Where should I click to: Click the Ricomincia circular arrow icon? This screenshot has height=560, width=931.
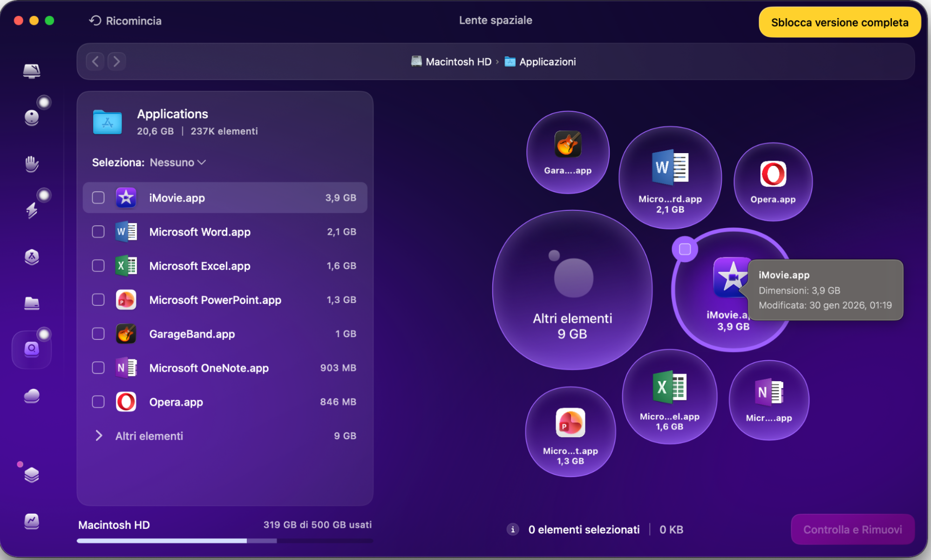pyautogui.click(x=95, y=20)
